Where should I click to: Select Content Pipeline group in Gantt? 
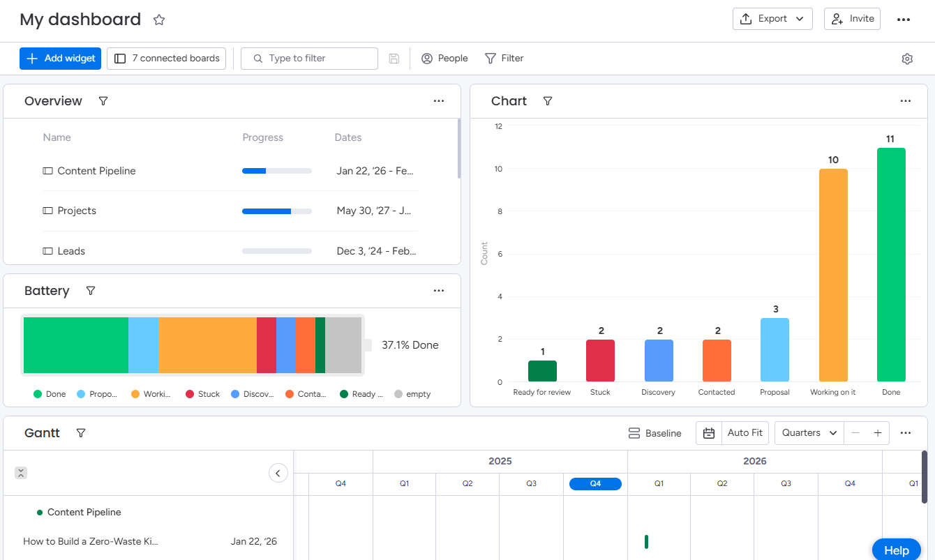click(x=84, y=513)
